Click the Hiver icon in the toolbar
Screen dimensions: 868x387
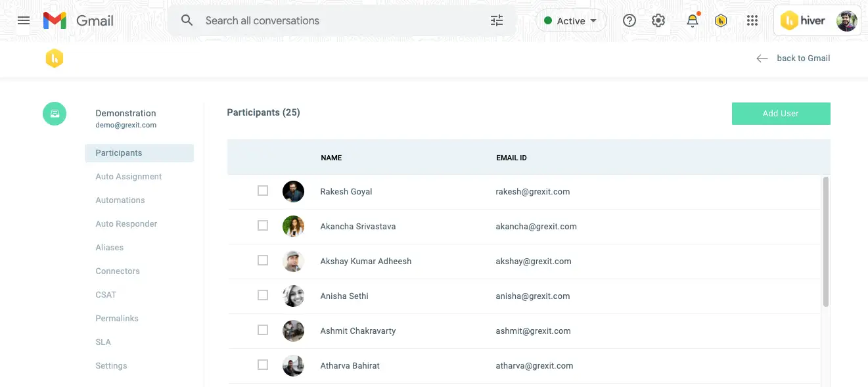721,20
